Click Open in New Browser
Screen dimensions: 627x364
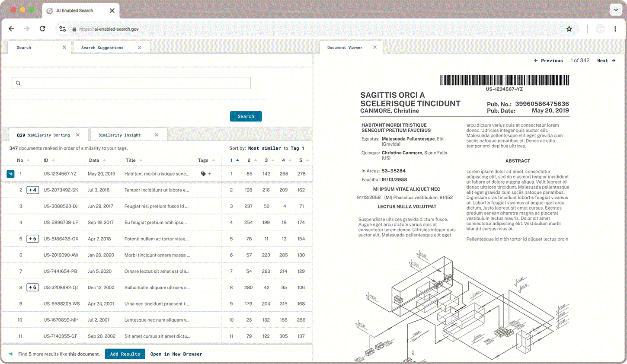pyautogui.click(x=176, y=354)
